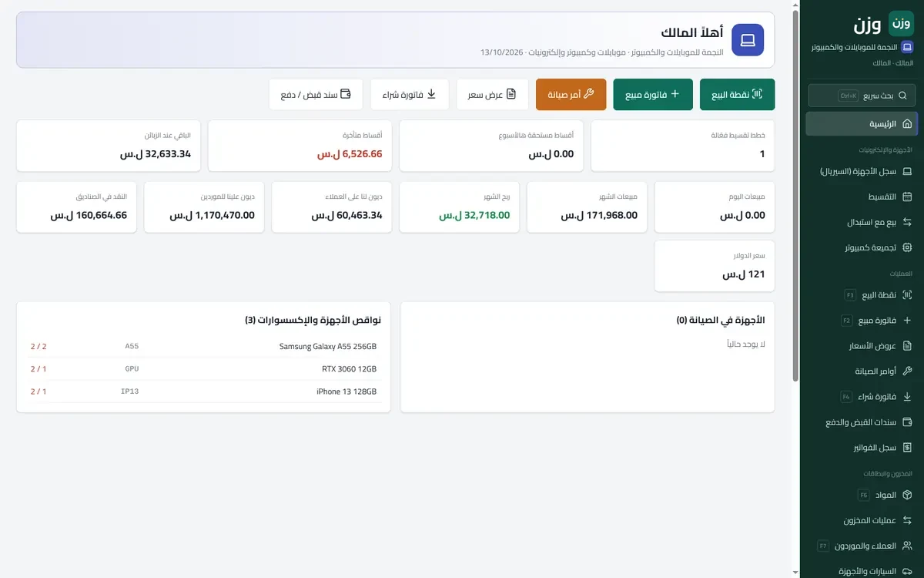The height and width of the screenshot is (578, 924).
Task: Click النقد في الصناديق amount 160,664.66
Action: (89, 215)
